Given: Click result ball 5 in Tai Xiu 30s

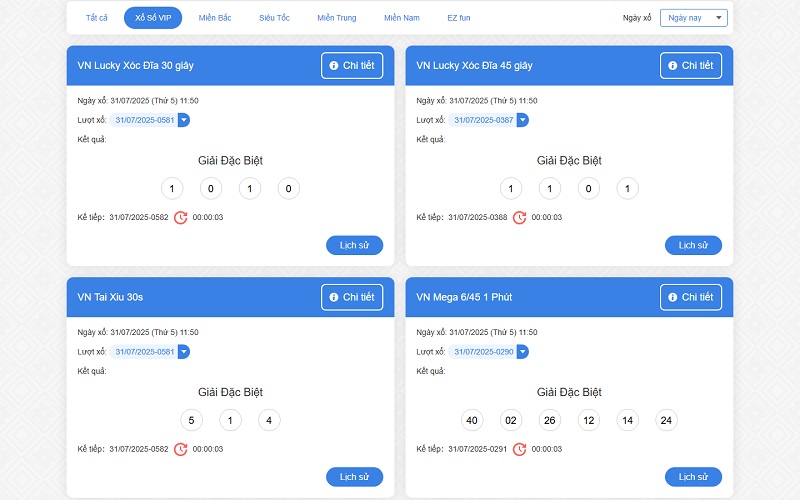Looking at the screenshot, I should [x=191, y=420].
